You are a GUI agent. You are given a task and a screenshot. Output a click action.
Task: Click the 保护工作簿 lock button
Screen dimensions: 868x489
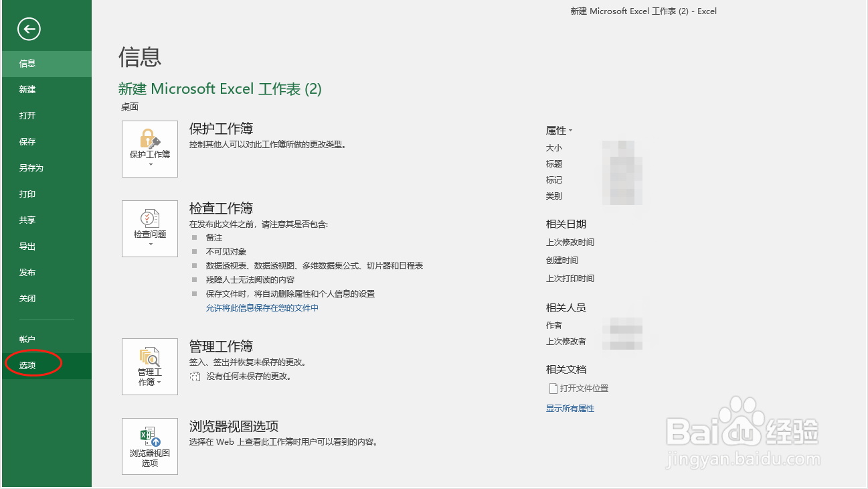(150, 149)
